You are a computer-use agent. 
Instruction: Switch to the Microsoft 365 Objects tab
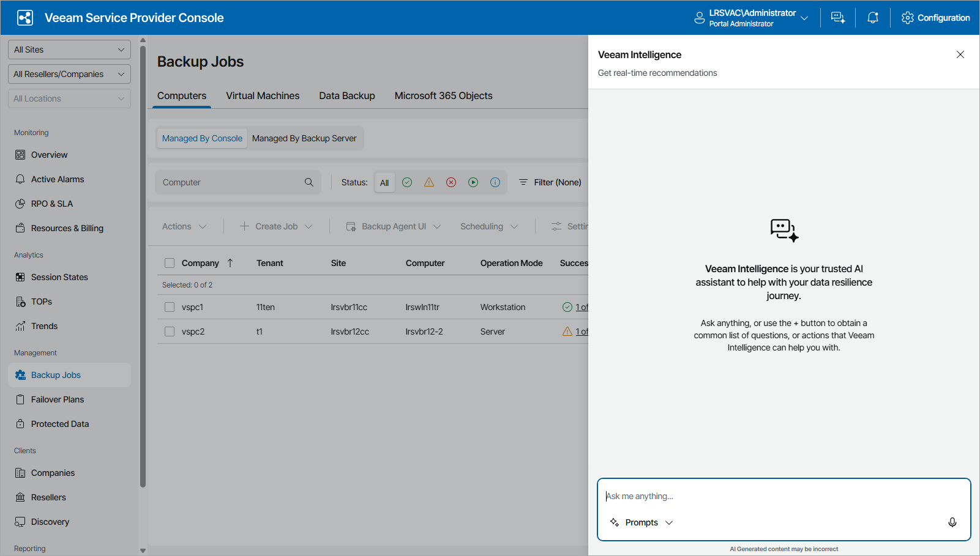443,96
